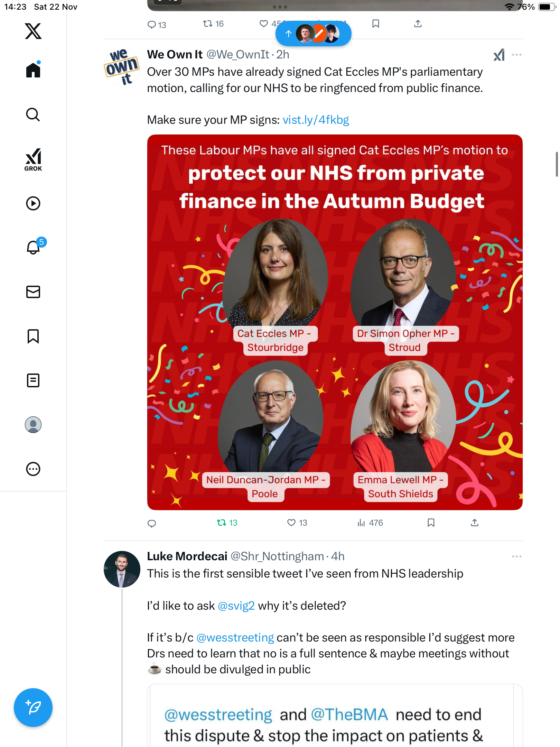
Task: Open more options on We Own It post
Action: click(516, 55)
